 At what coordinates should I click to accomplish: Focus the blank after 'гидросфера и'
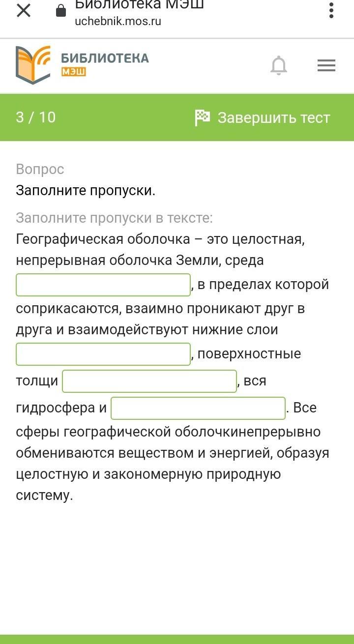198,408
